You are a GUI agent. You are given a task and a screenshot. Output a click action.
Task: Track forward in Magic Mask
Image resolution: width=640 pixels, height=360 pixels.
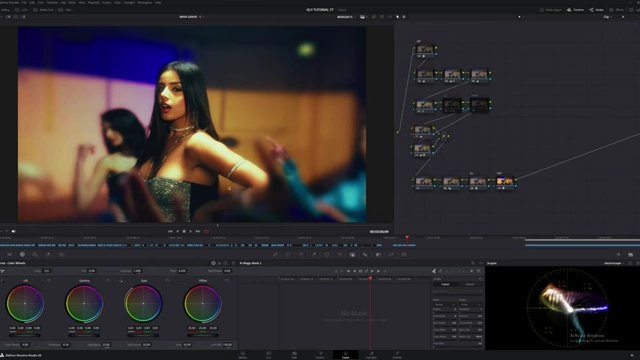(372, 271)
